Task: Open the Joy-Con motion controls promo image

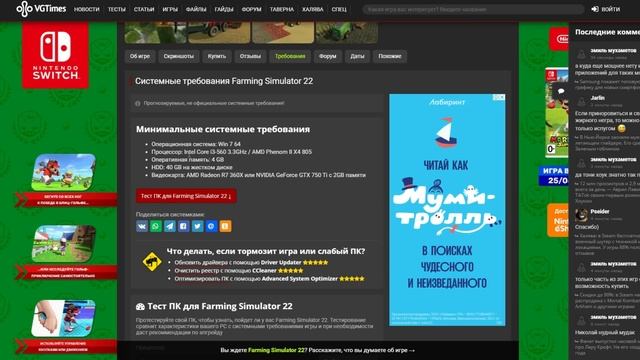Action: pos(64,318)
